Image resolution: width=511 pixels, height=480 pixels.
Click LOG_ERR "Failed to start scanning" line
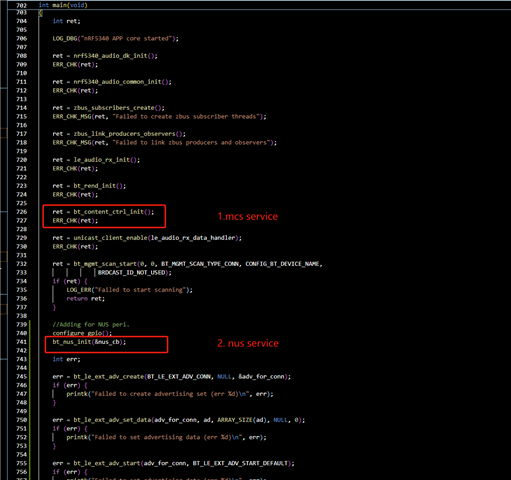129,290
